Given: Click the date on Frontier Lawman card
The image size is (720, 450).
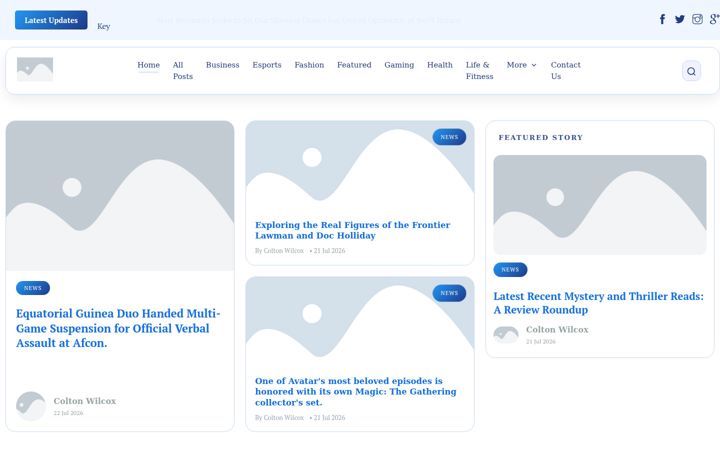Looking at the screenshot, I should click(x=329, y=251).
